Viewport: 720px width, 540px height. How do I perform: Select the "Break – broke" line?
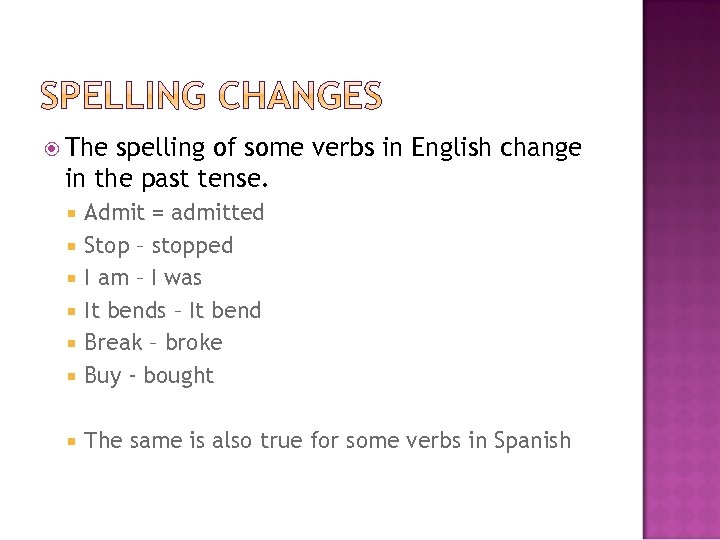coord(153,342)
